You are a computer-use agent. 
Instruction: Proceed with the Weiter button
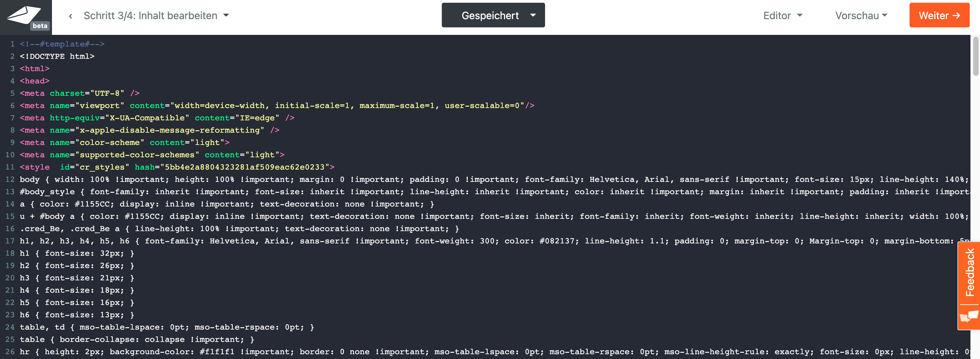point(939,16)
